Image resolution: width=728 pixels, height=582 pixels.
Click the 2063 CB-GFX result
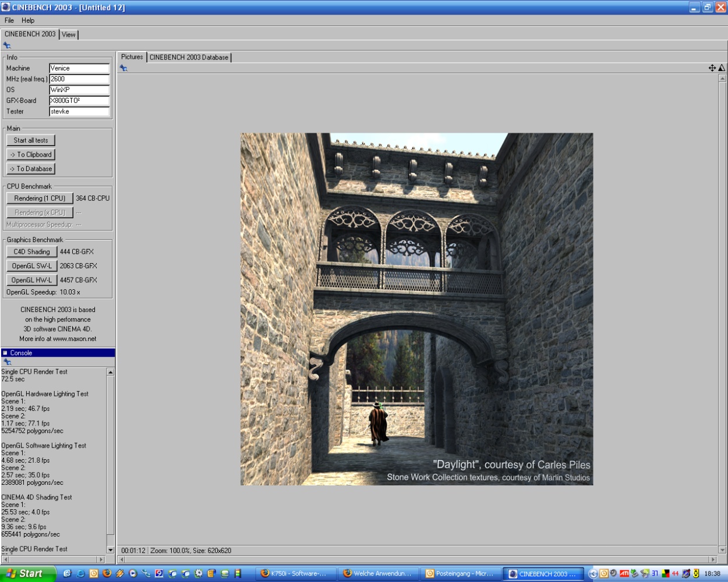[x=79, y=266]
